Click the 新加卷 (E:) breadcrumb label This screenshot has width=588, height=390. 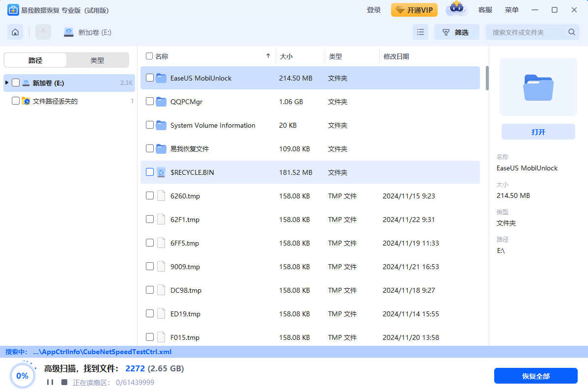[x=95, y=32]
